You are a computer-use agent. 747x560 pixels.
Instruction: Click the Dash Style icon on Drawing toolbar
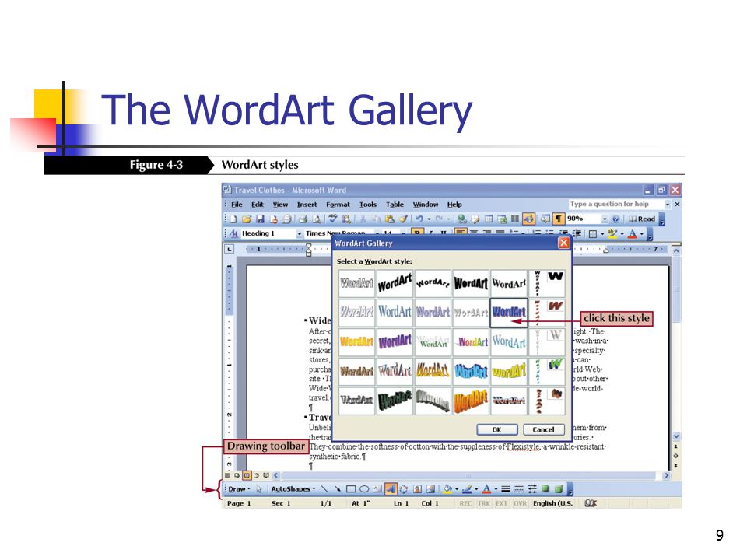519,489
